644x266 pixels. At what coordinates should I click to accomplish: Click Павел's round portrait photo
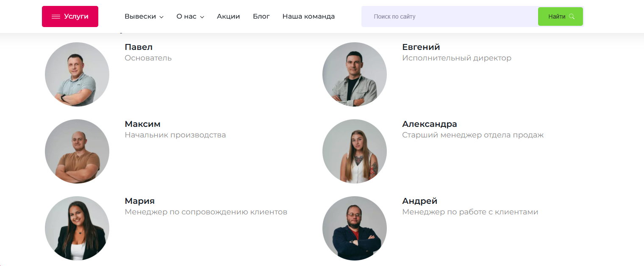pyautogui.click(x=77, y=74)
